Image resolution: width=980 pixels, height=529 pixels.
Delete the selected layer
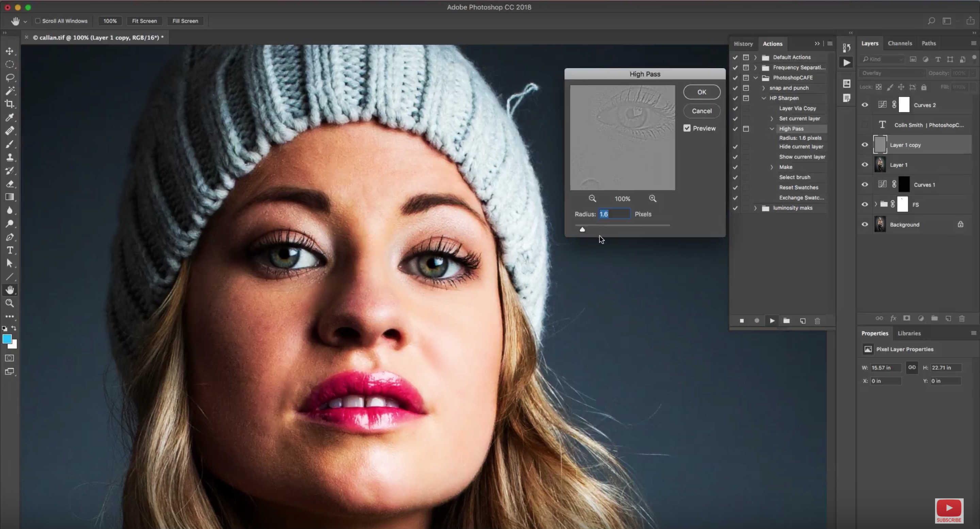coord(962,318)
